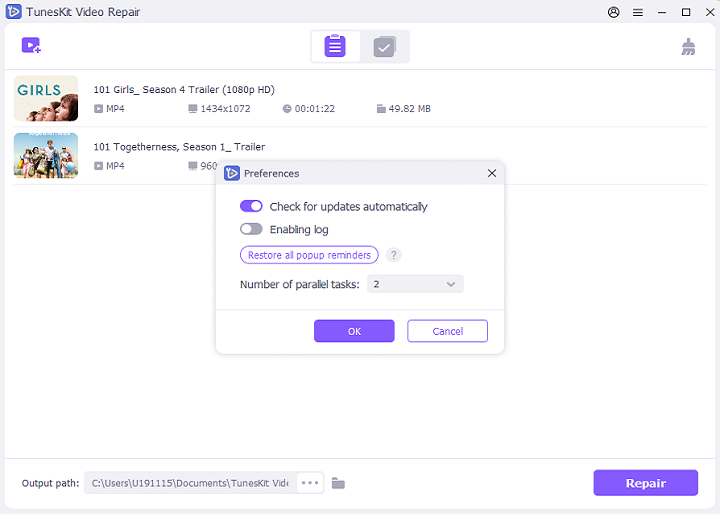
Task: Minimize the TunesKit Video Repair window
Action: tap(662, 12)
